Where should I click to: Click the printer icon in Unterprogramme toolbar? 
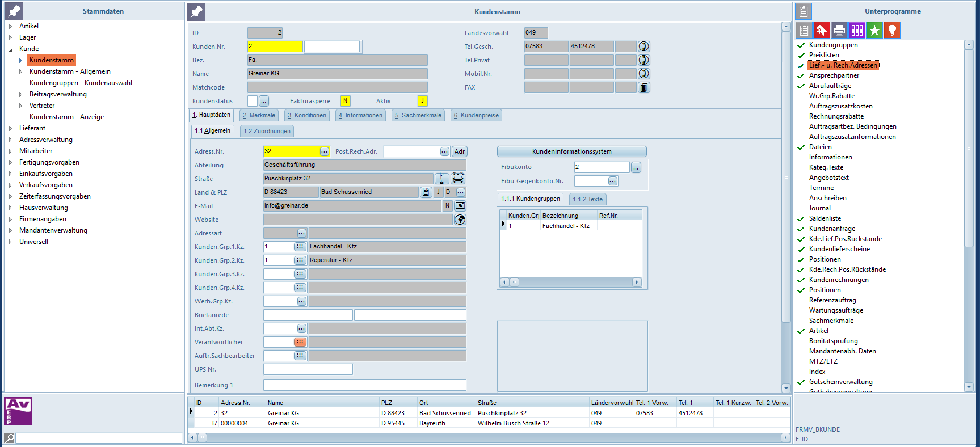click(x=839, y=30)
